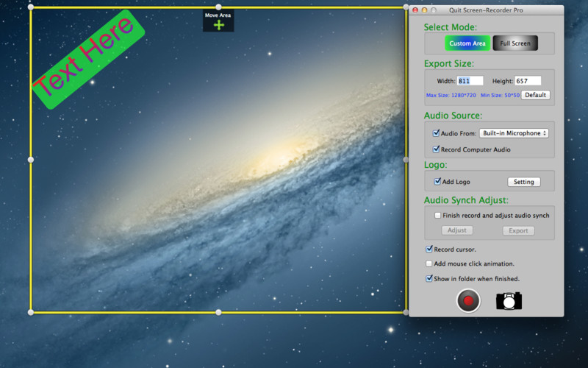588x368 pixels.
Task: Click the bottom-center handle of capture area
Action: click(x=218, y=312)
